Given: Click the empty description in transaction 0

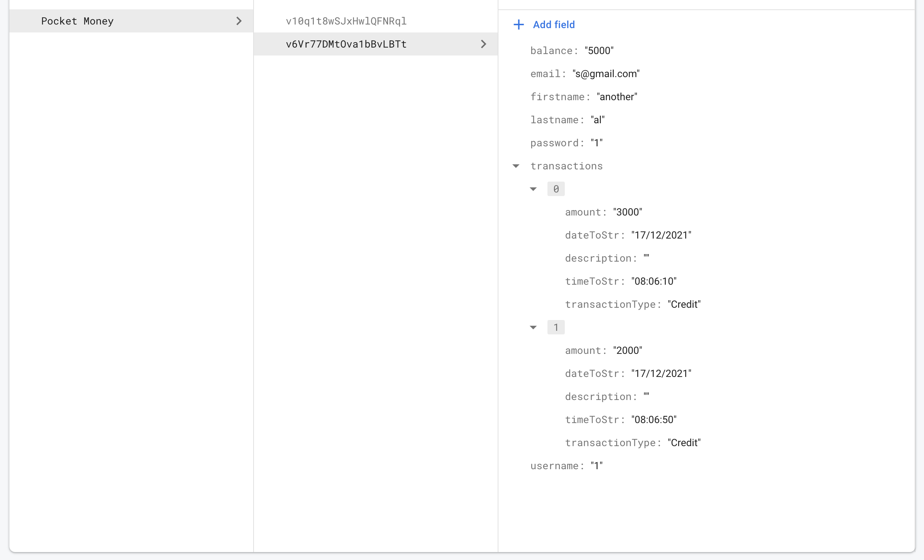Looking at the screenshot, I should pos(646,258).
